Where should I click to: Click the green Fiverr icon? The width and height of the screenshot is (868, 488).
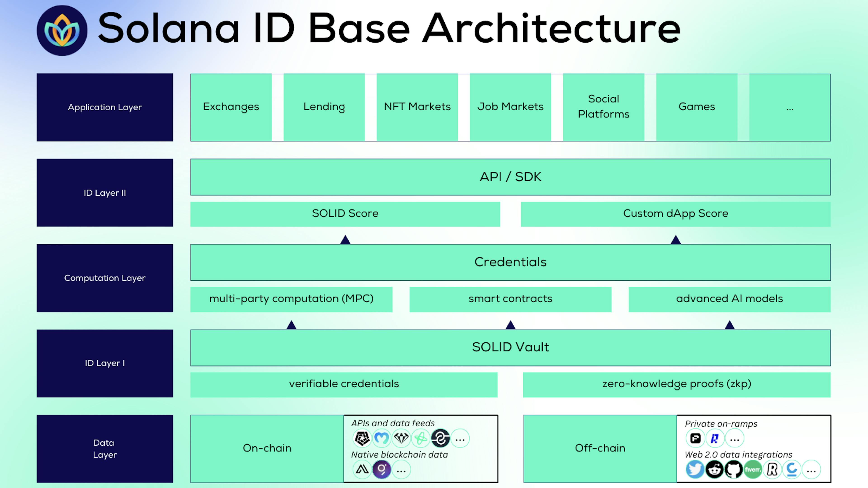[753, 469]
